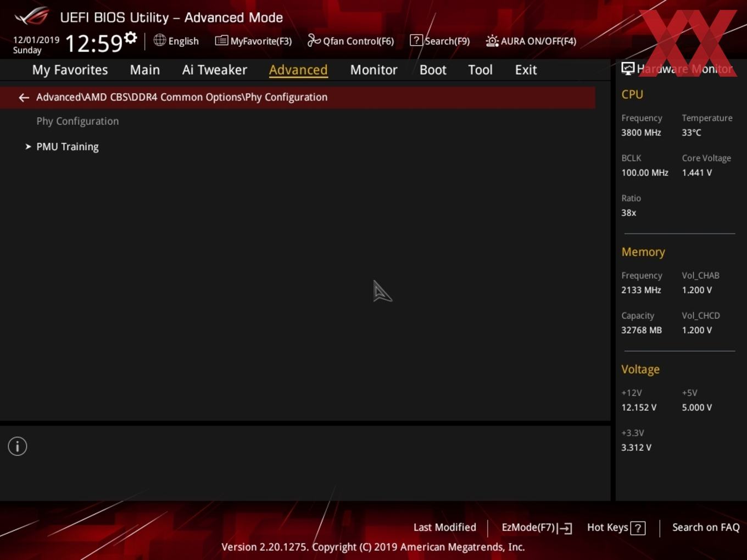Click Ratio value 38x
This screenshot has height=560, width=747.
click(x=629, y=212)
